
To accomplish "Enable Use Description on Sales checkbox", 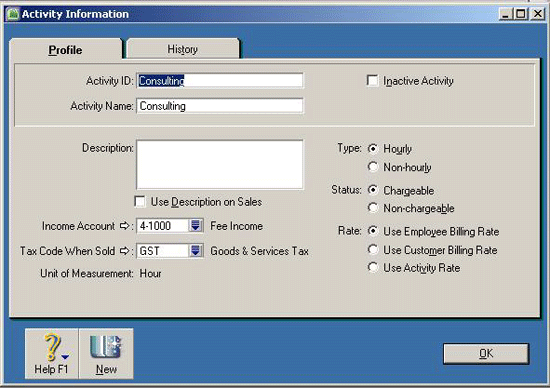I will point(140,202).
